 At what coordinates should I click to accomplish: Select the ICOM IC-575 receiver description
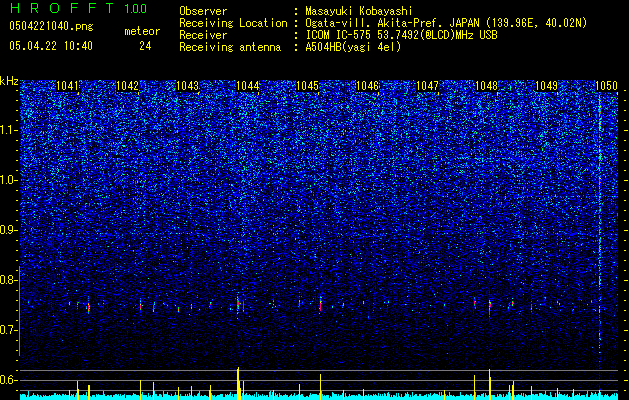[x=401, y=35]
